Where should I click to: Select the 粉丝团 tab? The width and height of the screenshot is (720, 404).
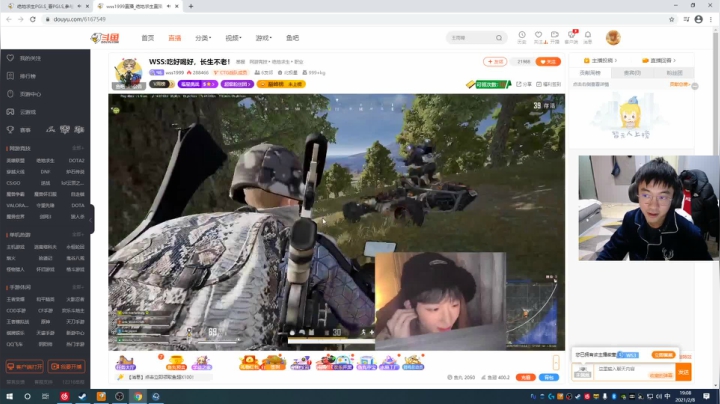[x=674, y=73]
